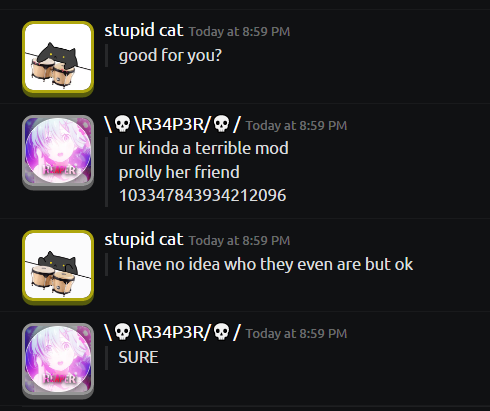Click the timestamp on the 'good for you?' message
The width and height of the screenshot is (490, 411).
(x=239, y=32)
